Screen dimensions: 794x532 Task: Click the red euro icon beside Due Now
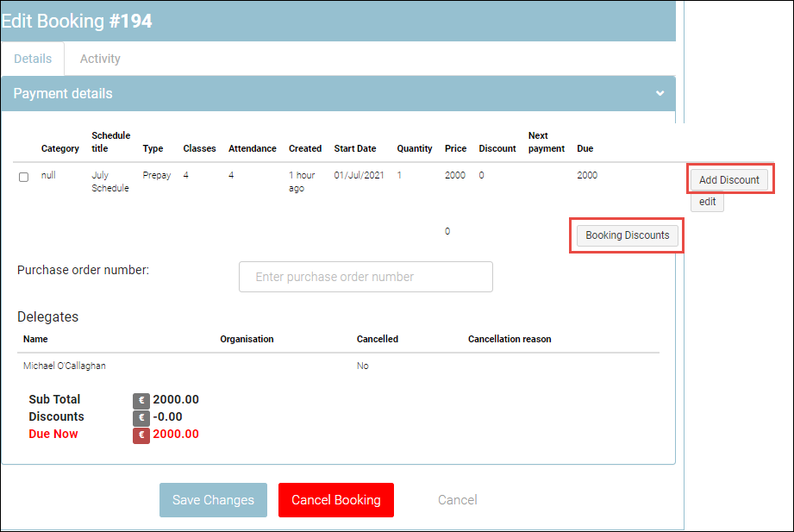141,435
